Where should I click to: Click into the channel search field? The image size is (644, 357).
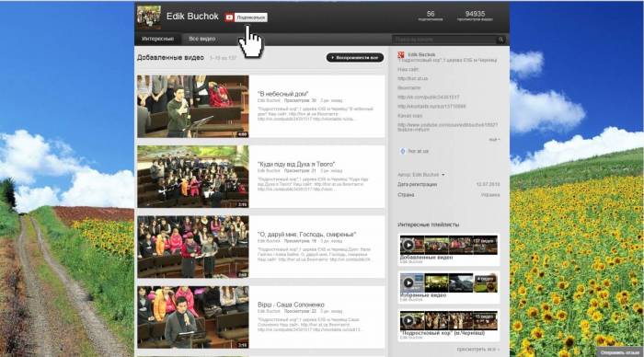tap(444, 40)
